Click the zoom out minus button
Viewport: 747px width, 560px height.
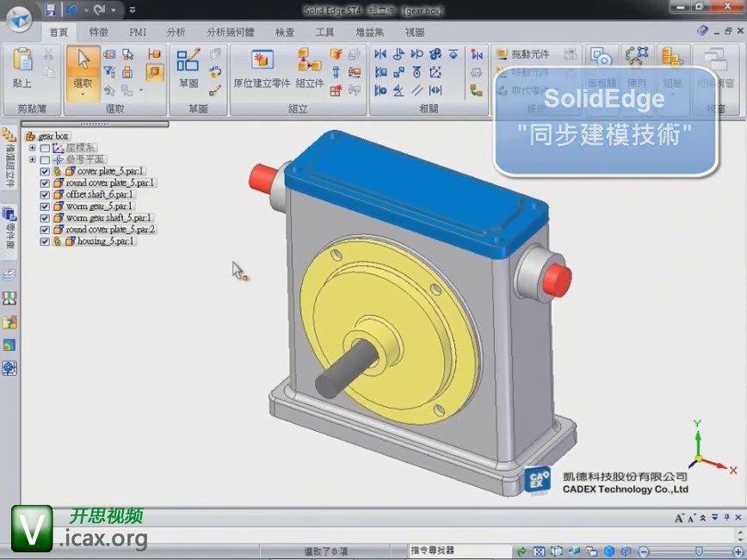point(643,552)
